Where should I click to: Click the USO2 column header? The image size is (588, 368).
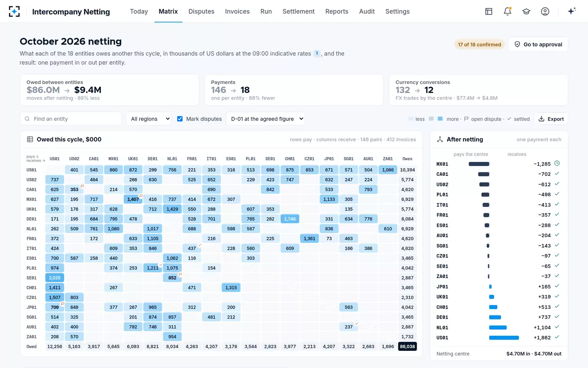(74, 159)
